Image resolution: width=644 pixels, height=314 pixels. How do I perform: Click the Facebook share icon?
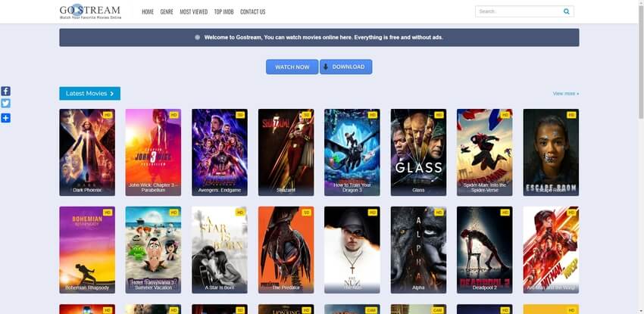[x=5, y=92]
